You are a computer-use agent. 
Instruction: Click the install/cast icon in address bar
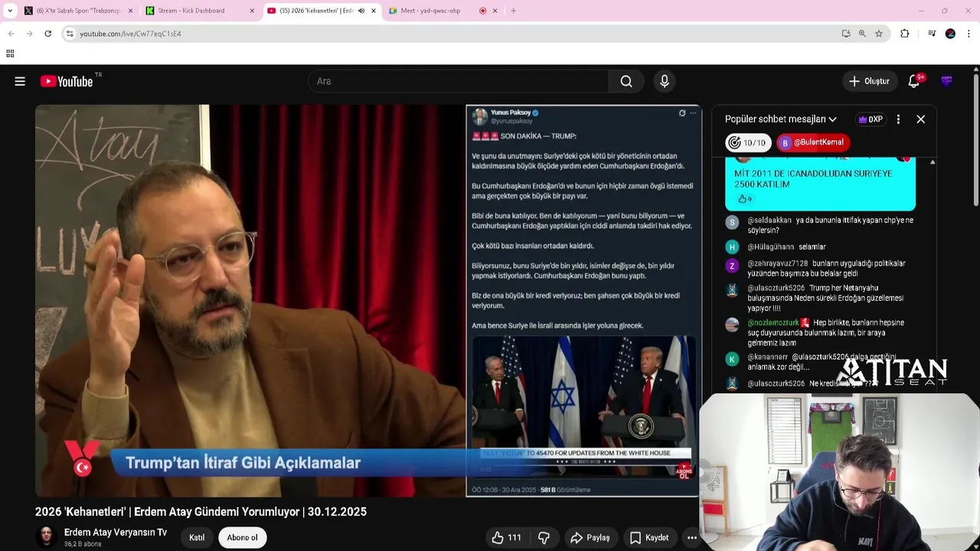[x=846, y=34]
